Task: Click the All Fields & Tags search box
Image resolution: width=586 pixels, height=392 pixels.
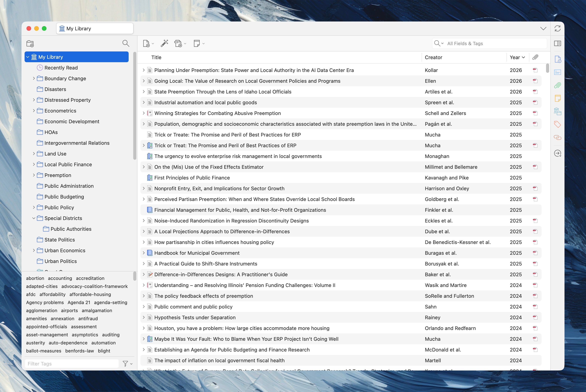Action: click(x=489, y=44)
